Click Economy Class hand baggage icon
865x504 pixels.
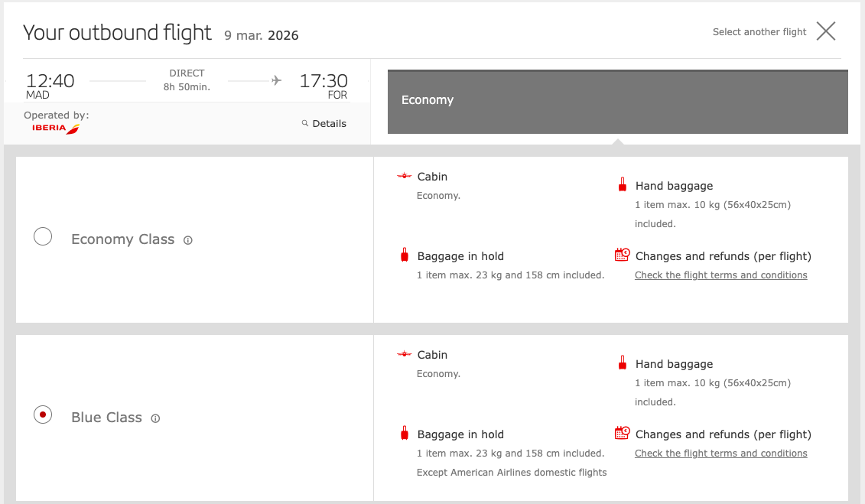pos(623,185)
